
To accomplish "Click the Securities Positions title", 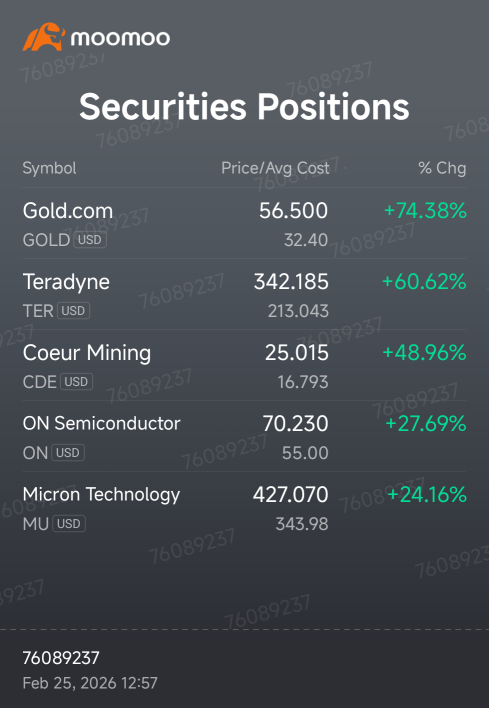I will pyautogui.click(x=244, y=107).
